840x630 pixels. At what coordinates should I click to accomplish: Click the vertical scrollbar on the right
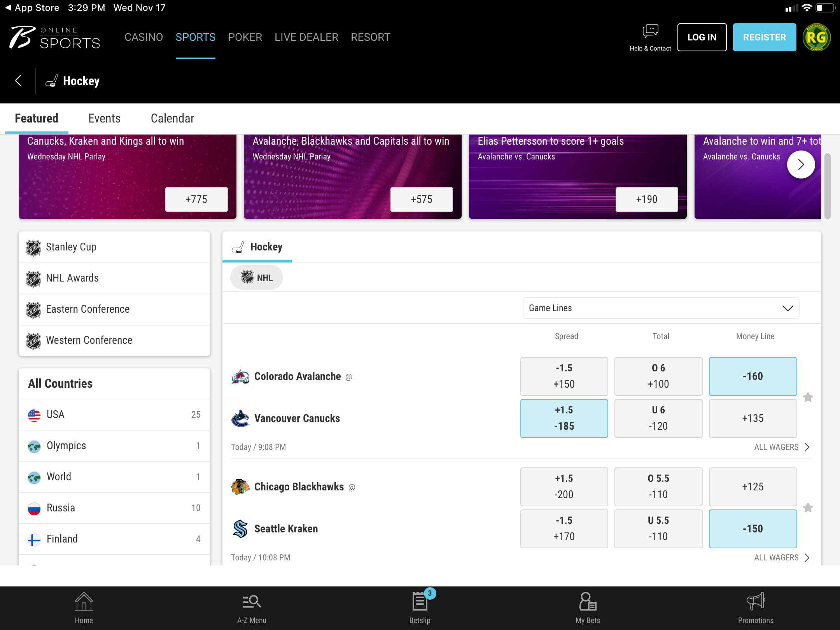click(x=828, y=187)
